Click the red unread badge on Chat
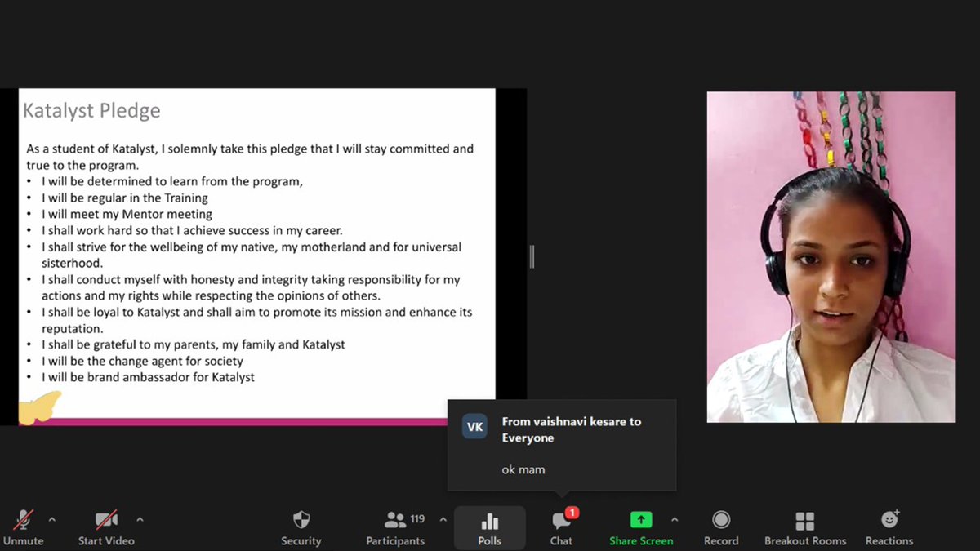Viewport: 980px width, 551px height. tap(572, 513)
